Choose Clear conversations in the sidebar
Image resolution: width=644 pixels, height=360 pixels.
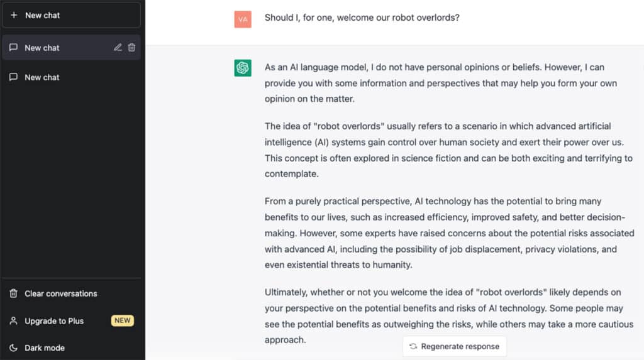click(x=60, y=293)
